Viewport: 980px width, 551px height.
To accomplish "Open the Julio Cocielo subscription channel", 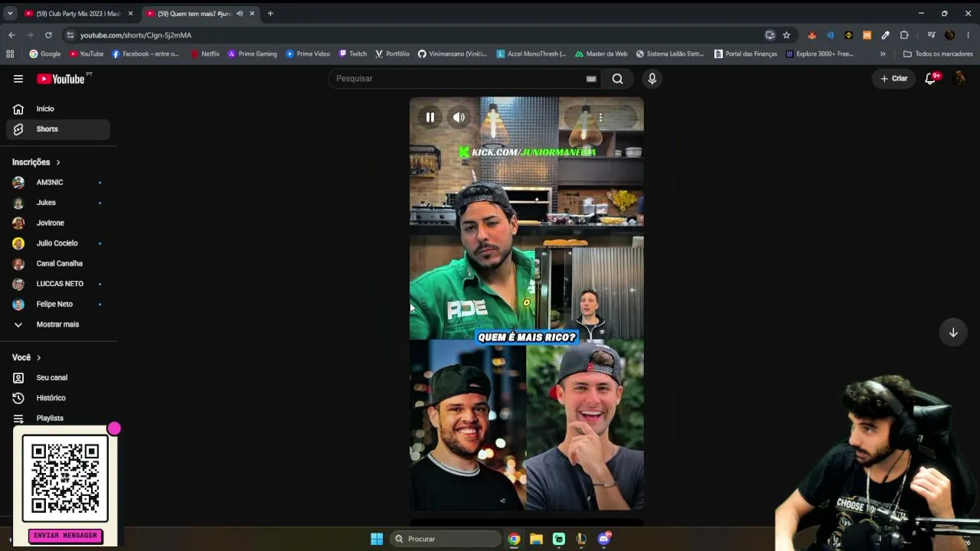I will (x=58, y=243).
